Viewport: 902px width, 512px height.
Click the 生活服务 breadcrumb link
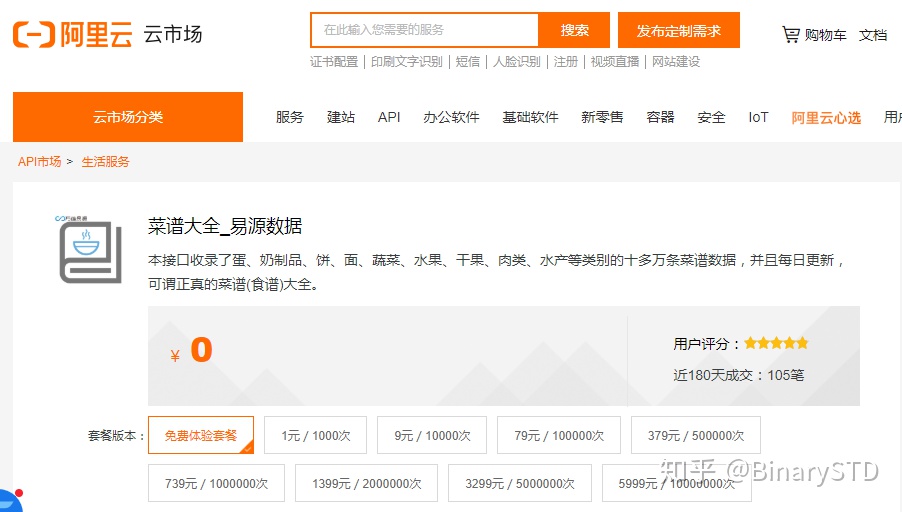(x=105, y=162)
